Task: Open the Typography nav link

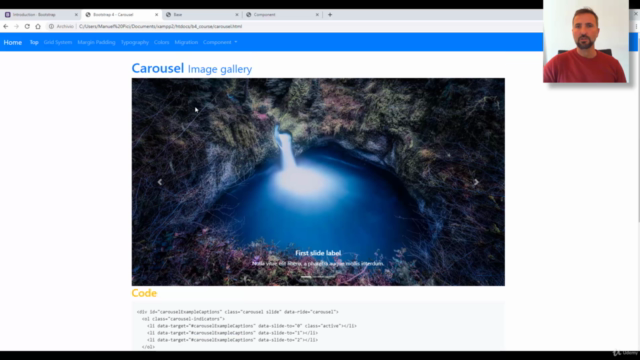Action: (x=135, y=42)
